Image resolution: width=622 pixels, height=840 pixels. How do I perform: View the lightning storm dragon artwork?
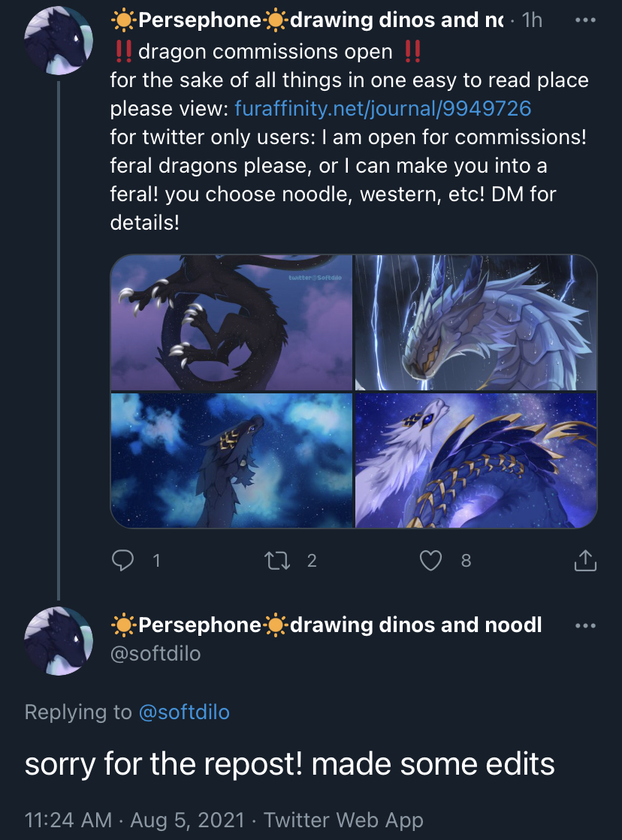(476, 323)
